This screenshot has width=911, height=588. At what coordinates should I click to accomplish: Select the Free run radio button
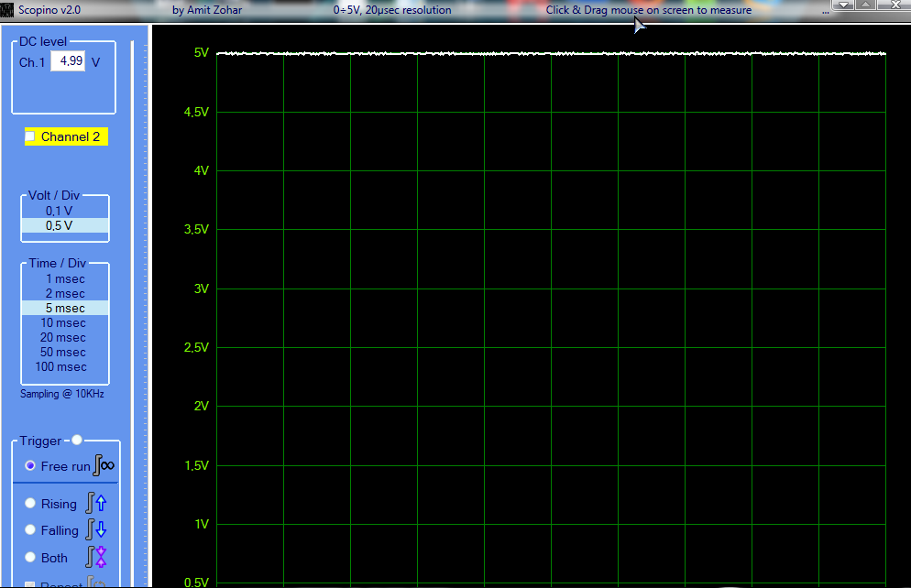[30, 466]
